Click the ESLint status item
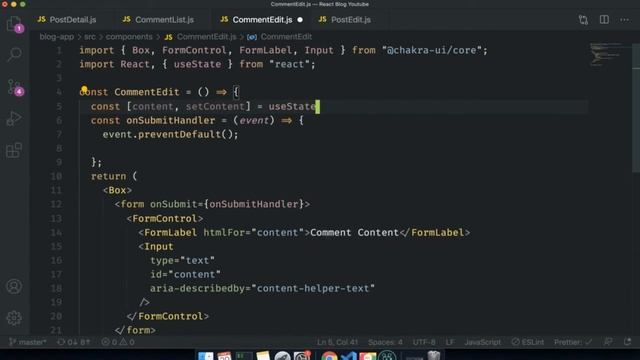This screenshot has width=640, height=360. 528,342
